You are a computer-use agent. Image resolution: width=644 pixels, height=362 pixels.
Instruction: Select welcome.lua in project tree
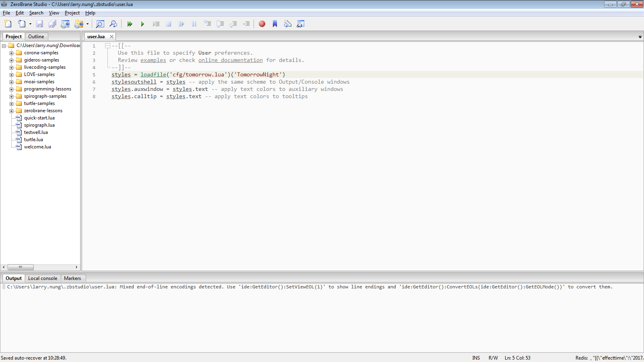[x=37, y=147]
